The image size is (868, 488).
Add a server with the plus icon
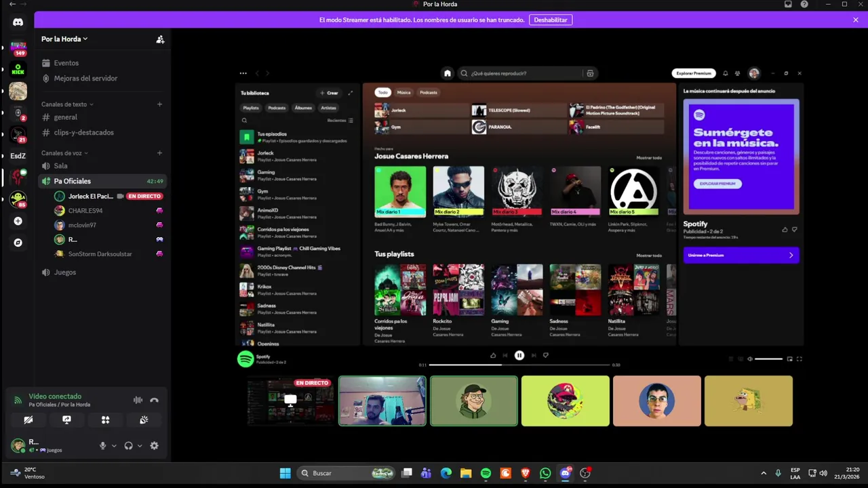[18, 221]
